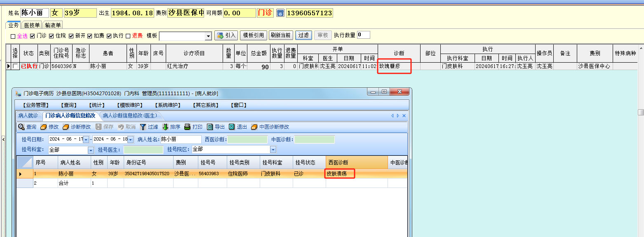Image resolution: width=644 pixels, height=237 pixels.
Task: Select the 红光治疗 treatment item cell
Action: pyautogui.click(x=194, y=66)
